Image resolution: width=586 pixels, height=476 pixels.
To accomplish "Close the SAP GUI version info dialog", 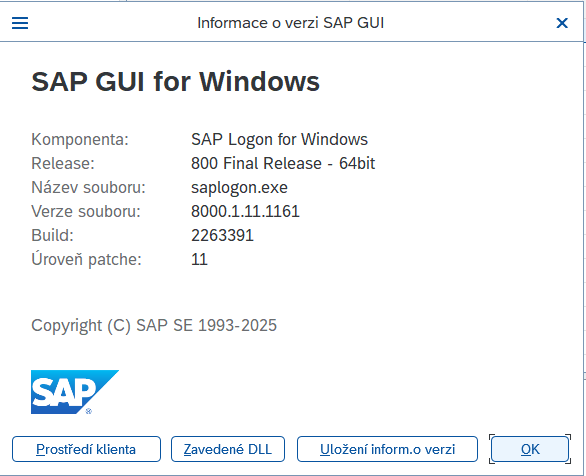I will 562,23.
